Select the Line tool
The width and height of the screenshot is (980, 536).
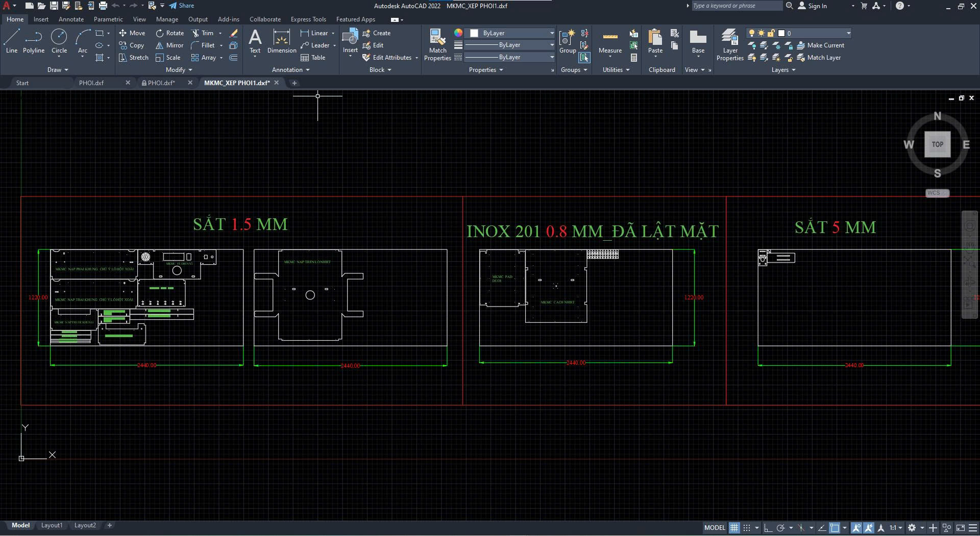point(11,41)
